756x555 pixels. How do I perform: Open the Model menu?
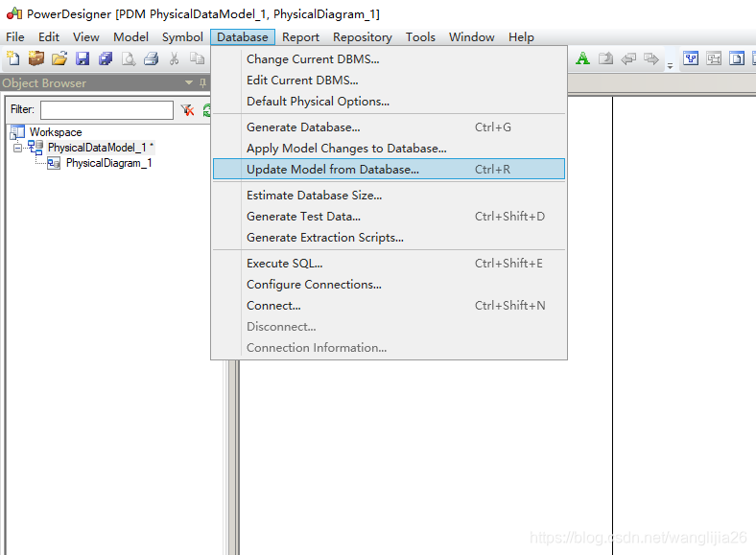(x=130, y=37)
